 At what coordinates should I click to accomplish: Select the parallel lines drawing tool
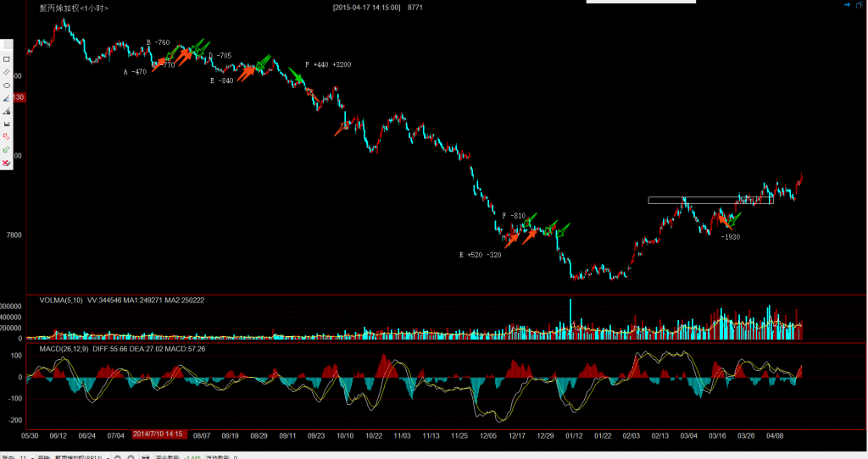(x=7, y=72)
